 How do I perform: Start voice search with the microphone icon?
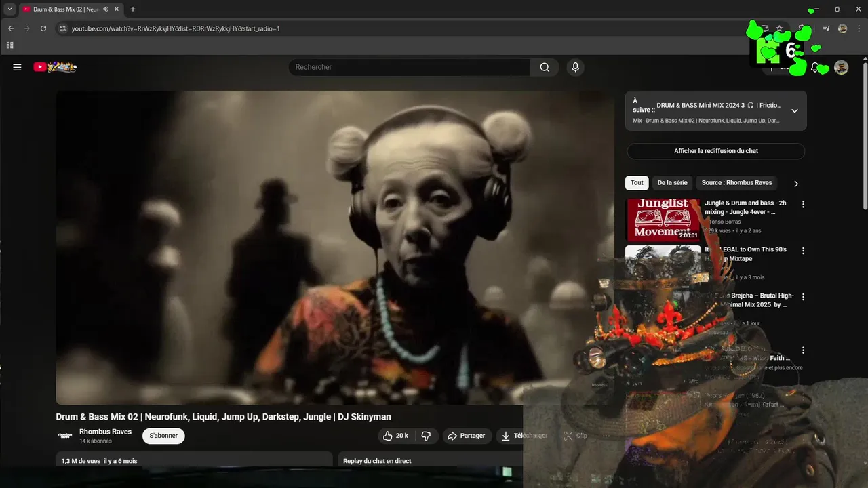click(x=575, y=67)
